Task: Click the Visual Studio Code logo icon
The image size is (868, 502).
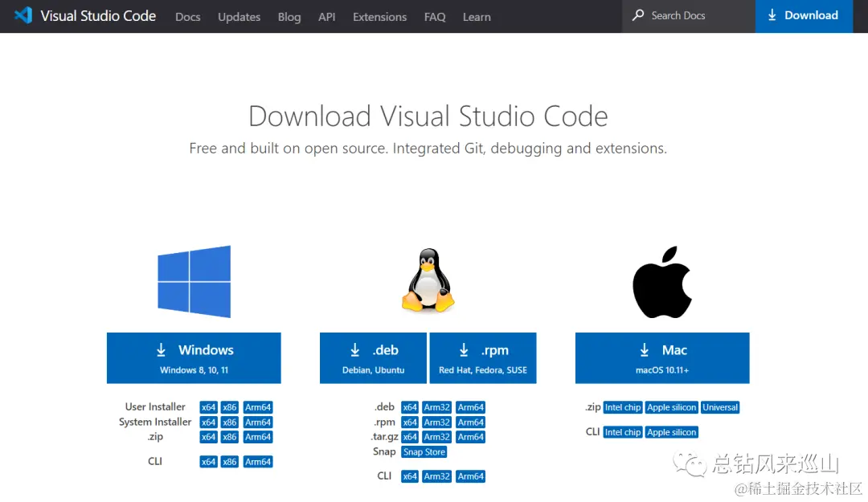Action: pyautogui.click(x=23, y=15)
